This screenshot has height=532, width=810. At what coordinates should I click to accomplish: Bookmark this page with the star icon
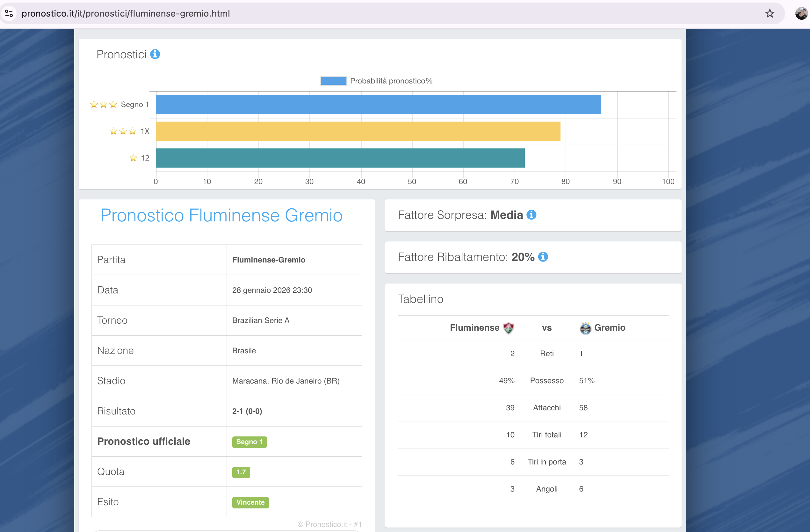[x=770, y=14]
